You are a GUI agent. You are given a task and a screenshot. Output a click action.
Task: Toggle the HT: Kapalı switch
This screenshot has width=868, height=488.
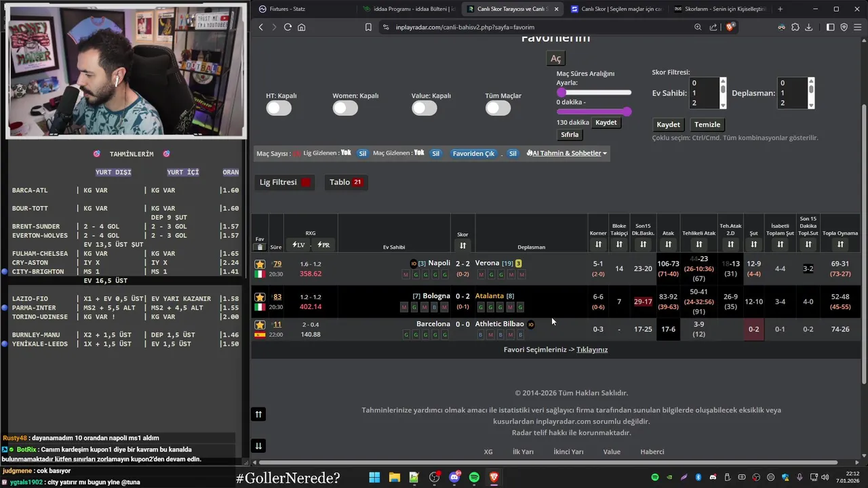coord(279,108)
